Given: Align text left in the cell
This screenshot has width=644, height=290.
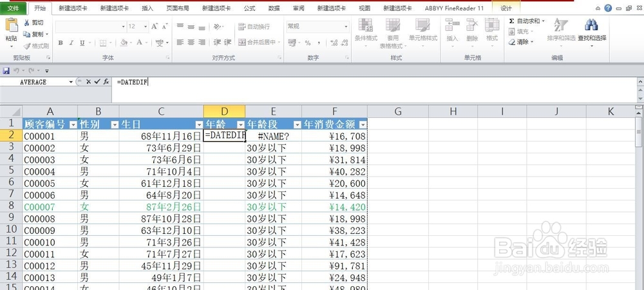Looking at the screenshot, I should tap(180, 43).
